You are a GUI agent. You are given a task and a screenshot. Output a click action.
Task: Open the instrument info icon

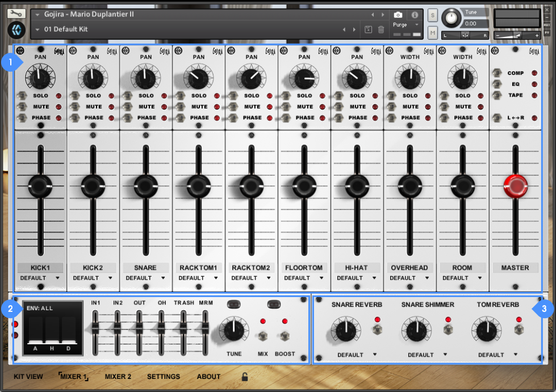pyautogui.click(x=415, y=15)
